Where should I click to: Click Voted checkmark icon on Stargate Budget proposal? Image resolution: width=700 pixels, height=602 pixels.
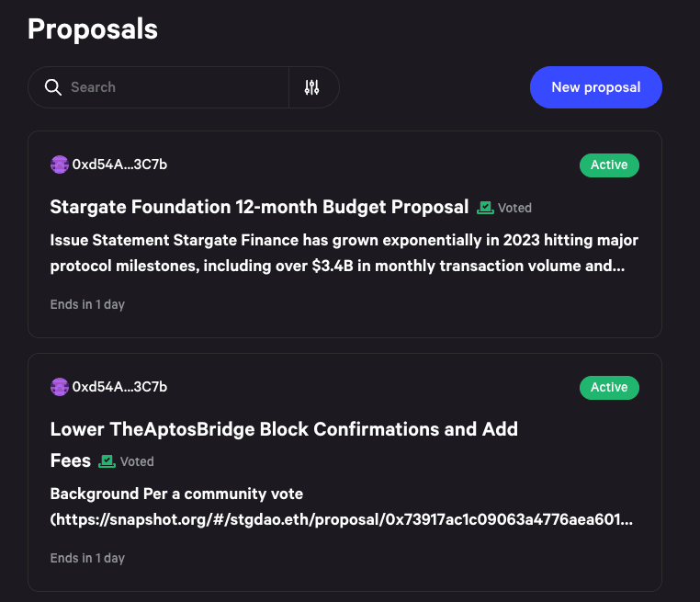tap(485, 208)
